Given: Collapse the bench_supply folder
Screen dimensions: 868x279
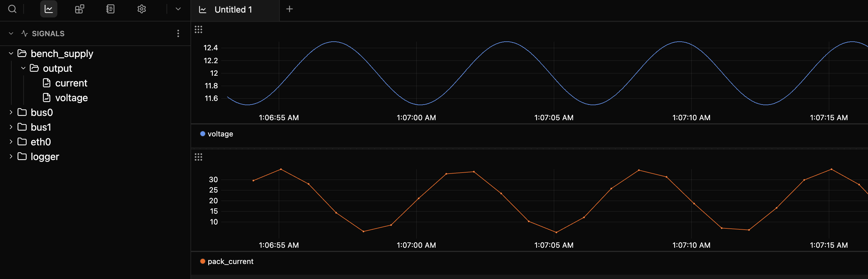Looking at the screenshot, I should point(11,53).
